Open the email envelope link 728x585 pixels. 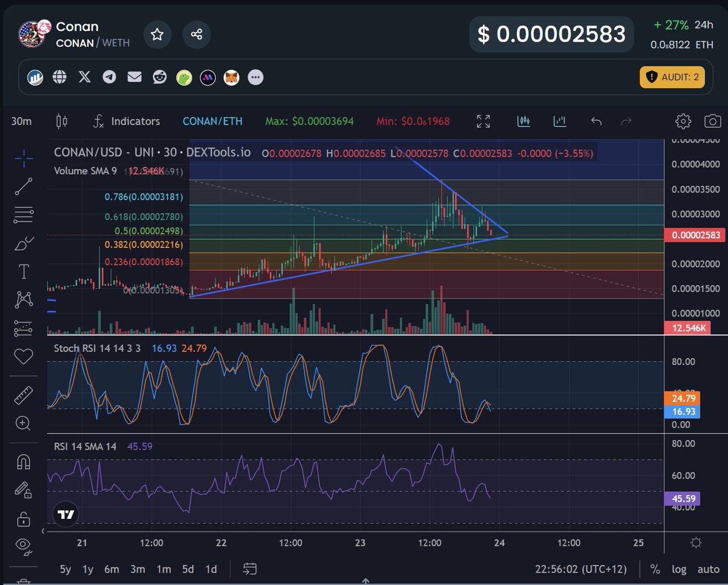tap(134, 77)
